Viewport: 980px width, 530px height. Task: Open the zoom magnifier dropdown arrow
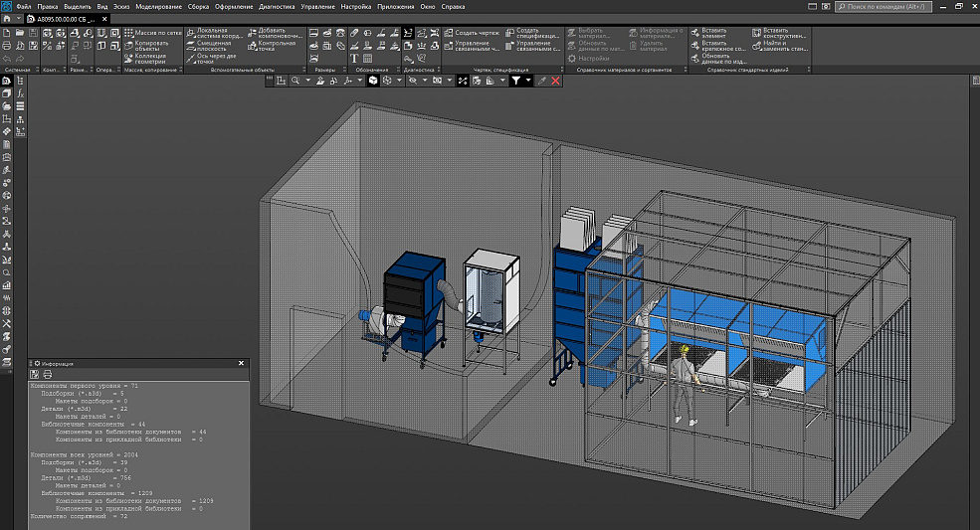point(307,81)
